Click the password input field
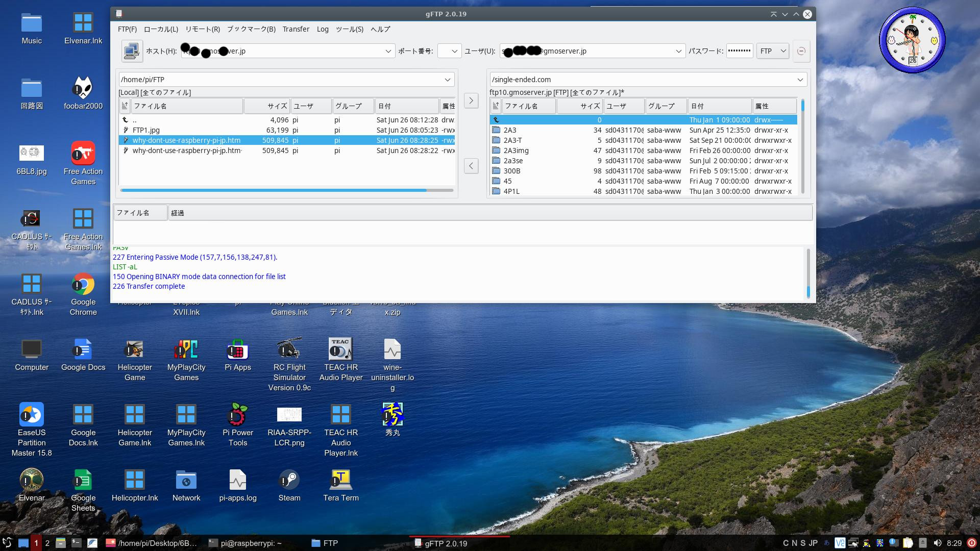980x551 pixels. pos(739,51)
